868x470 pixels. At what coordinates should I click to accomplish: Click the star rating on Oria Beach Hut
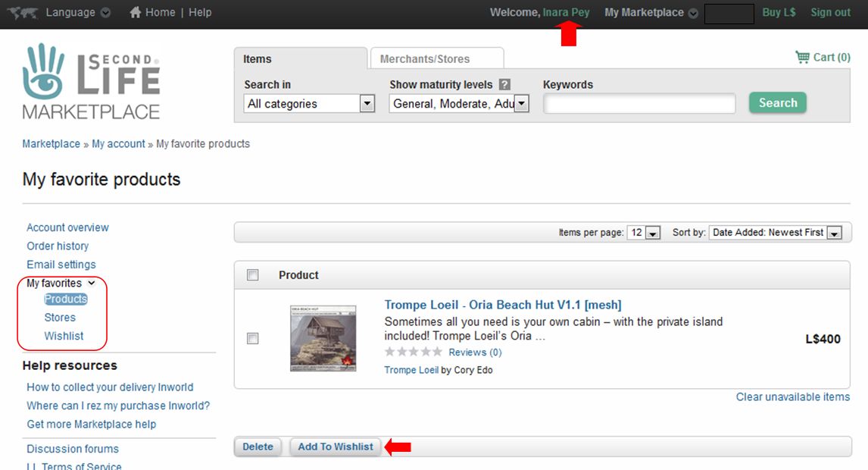413,352
